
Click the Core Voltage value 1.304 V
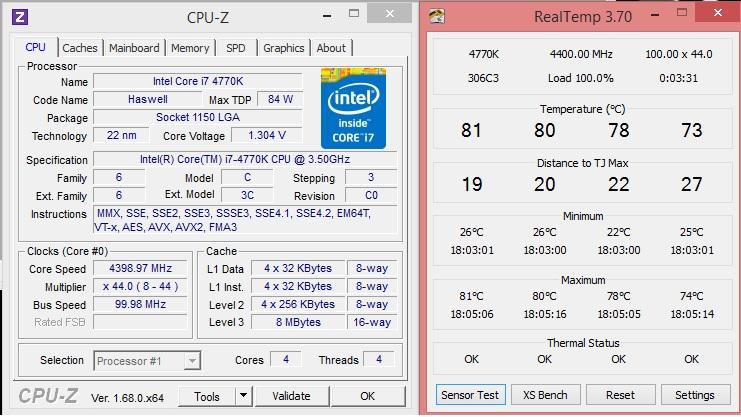click(x=267, y=135)
